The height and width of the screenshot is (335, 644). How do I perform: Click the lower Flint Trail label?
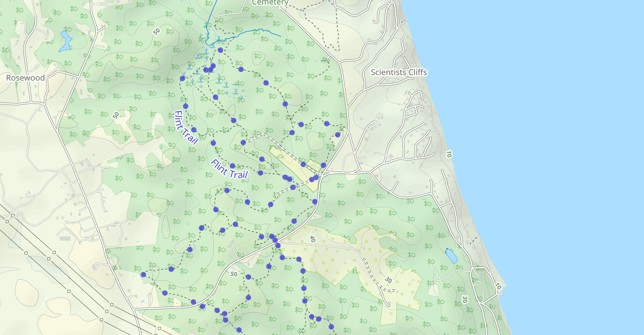[229, 170]
